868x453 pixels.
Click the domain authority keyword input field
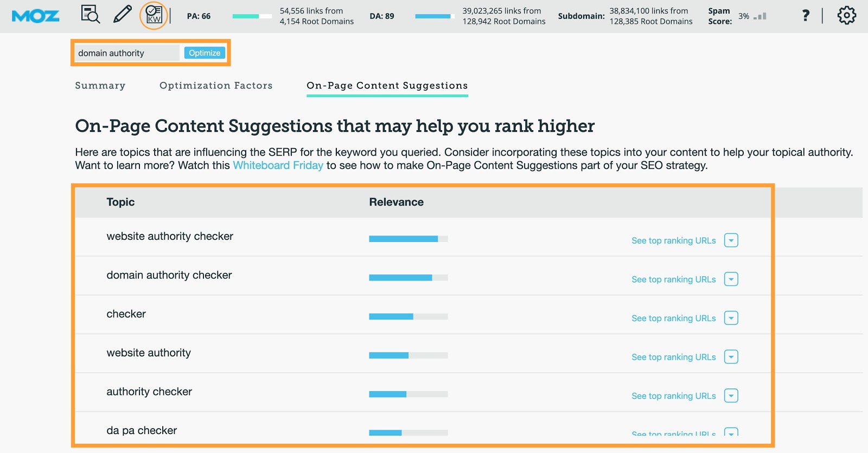coord(126,53)
